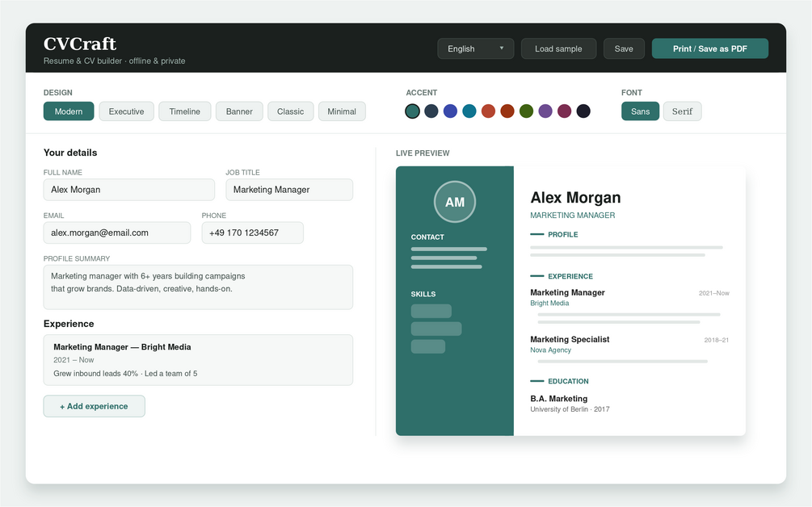Select the selected teal green accent swatch

(x=412, y=111)
